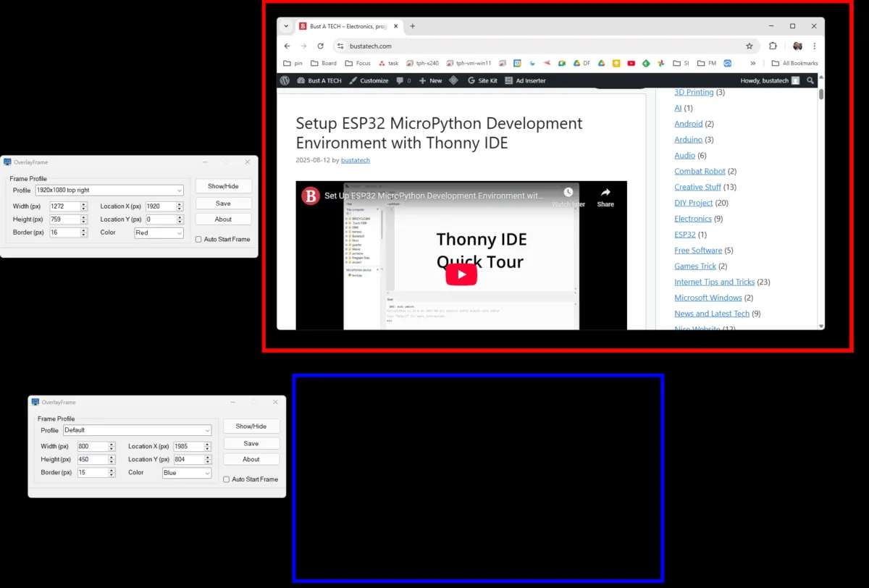Open the tph-vm-win11 bookmark
Viewport: 869px width, 588px height.
click(469, 63)
